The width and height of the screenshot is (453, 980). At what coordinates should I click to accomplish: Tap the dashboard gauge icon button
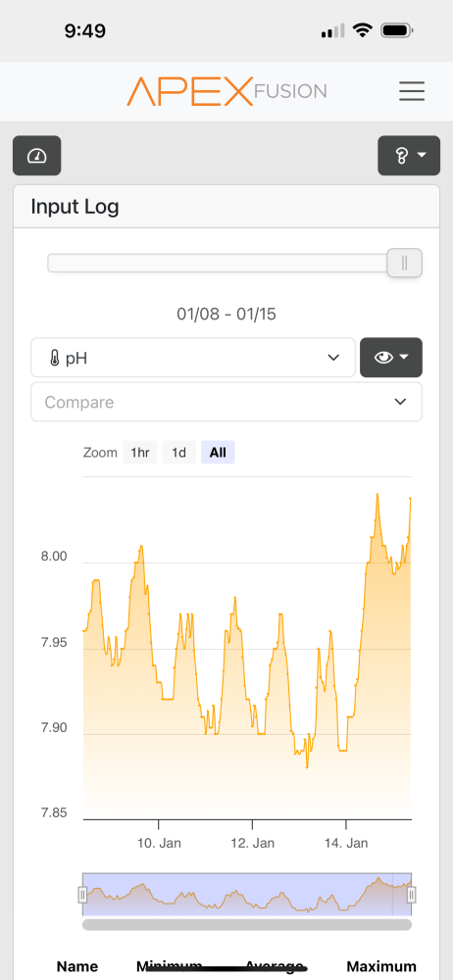37,155
